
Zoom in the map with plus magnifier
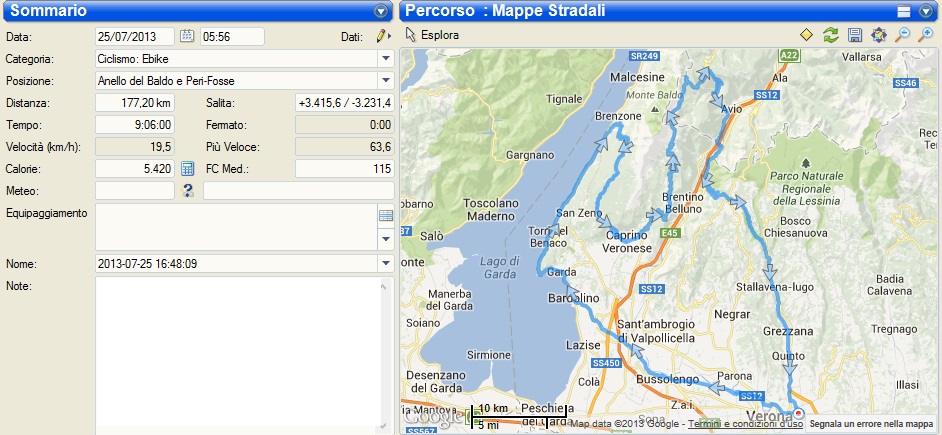[x=925, y=35]
